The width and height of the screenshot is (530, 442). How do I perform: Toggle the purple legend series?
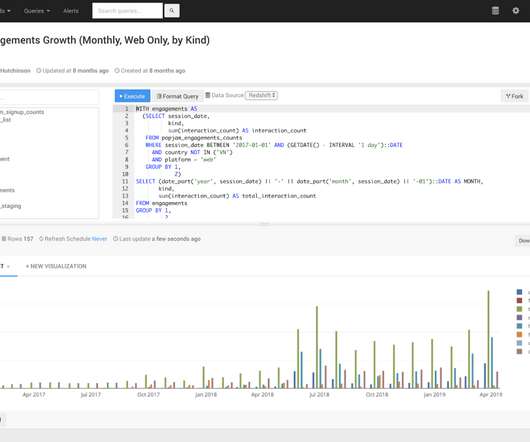coord(519,318)
